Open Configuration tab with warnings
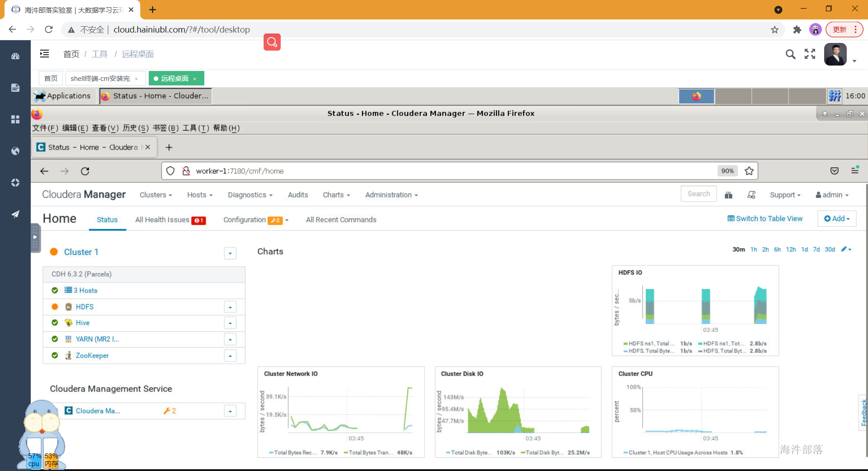The height and width of the screenshot is (471, 868). coord(256,220)
